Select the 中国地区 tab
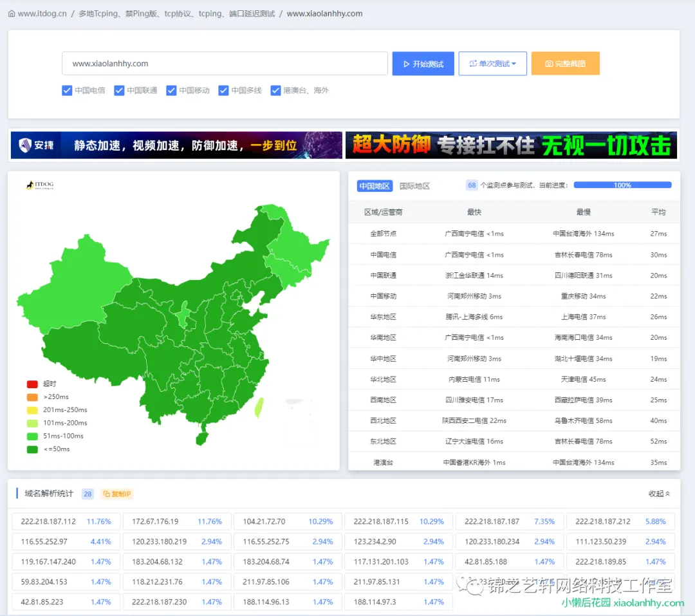 pyautogui.click(x=375, y=186)
